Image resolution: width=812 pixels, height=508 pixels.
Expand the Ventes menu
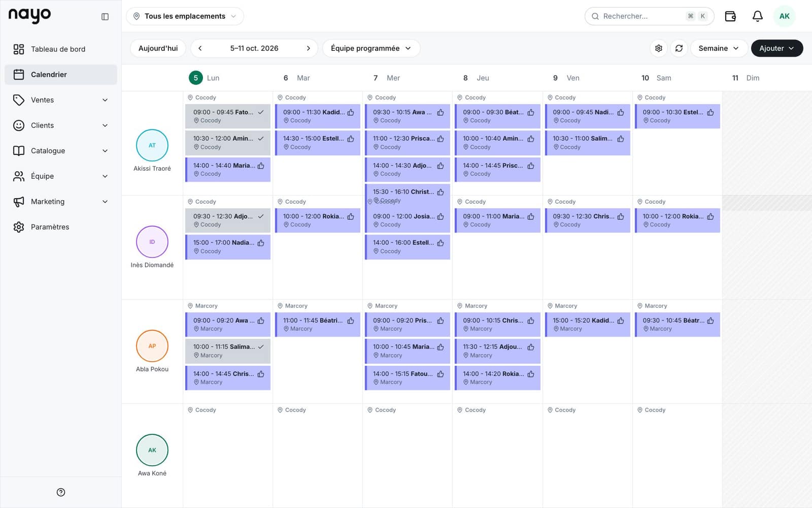(x=61, y=100)
